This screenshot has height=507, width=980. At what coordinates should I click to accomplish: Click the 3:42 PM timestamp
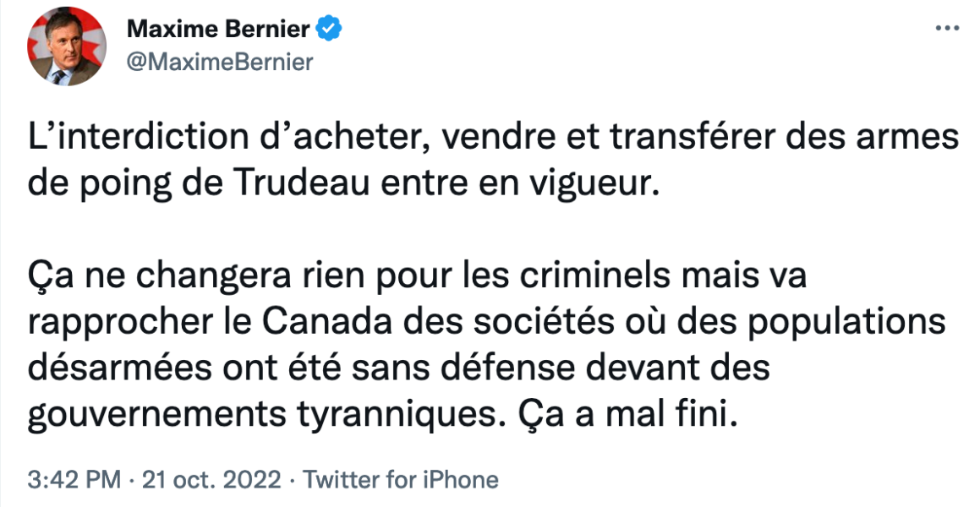74,480
